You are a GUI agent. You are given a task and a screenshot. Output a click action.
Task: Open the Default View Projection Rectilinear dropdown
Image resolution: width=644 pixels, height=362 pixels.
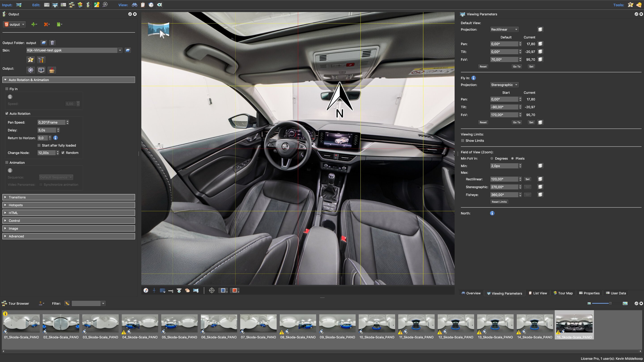[504, 29]
